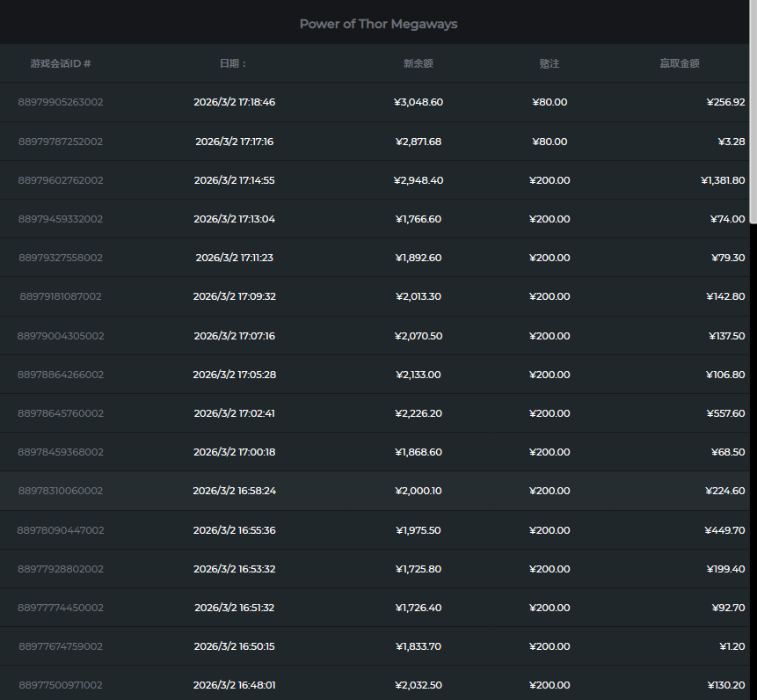Viewport: 757px width, 700px height.
Task: Click the ¥1,381.80 win amount cell
Action: coord(723,180)
